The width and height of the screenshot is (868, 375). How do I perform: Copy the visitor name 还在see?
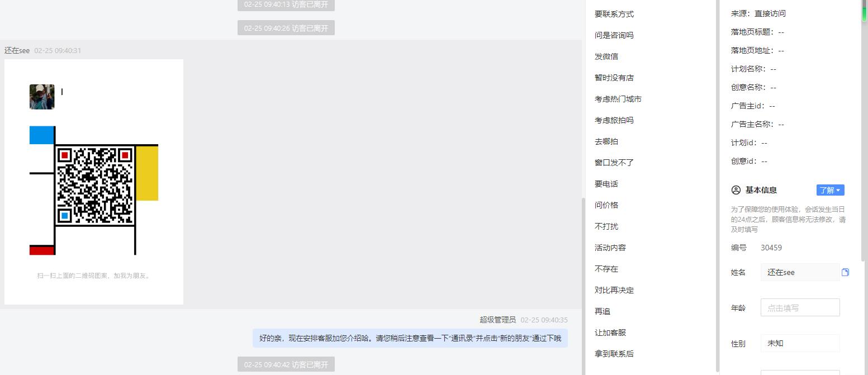[x=845, y=272]
